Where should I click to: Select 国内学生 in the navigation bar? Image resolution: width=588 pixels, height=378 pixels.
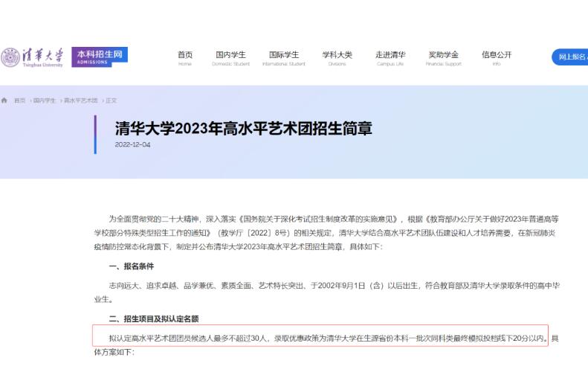pyautogui.click(x=230, y=58)
